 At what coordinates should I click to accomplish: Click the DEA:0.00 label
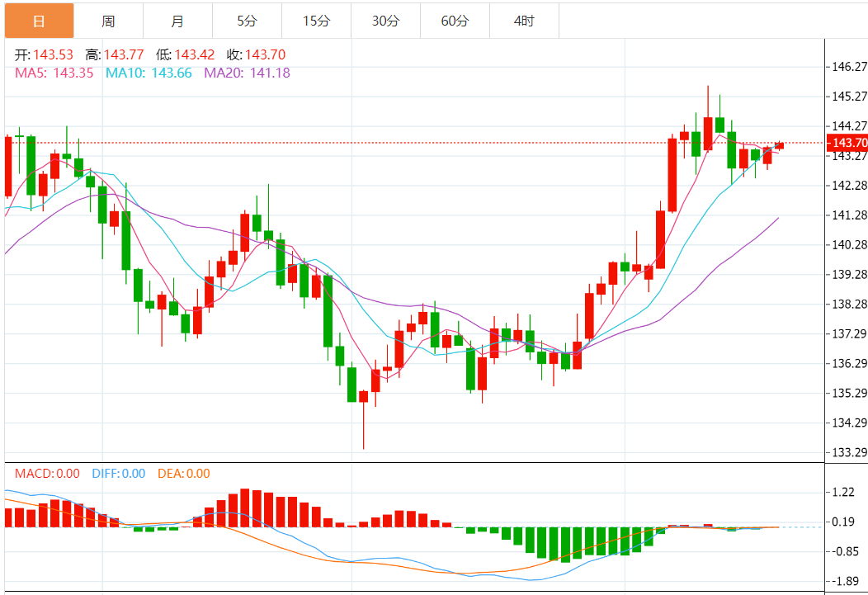[184, 474]
